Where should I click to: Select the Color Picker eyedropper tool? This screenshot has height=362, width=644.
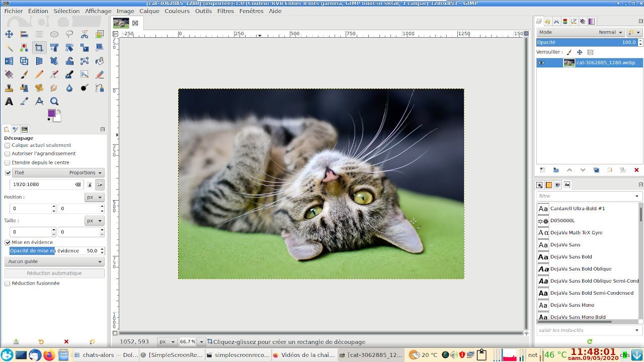(x=24, y=101)
